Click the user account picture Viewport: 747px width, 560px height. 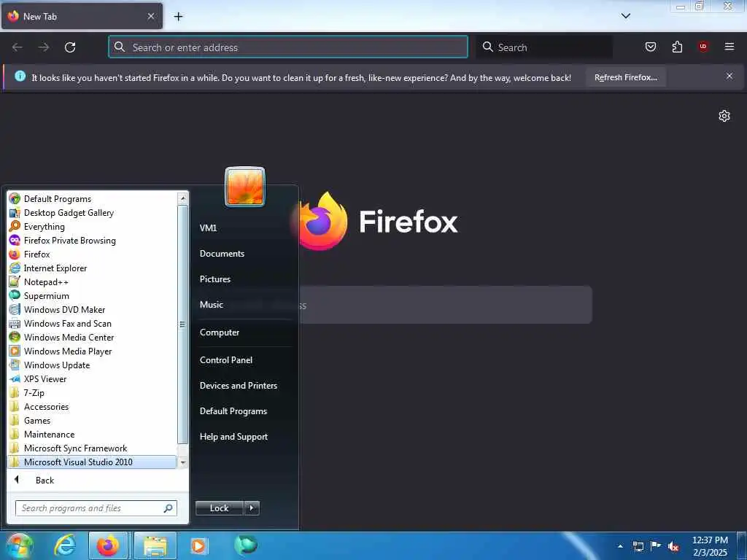pos(245,187)
